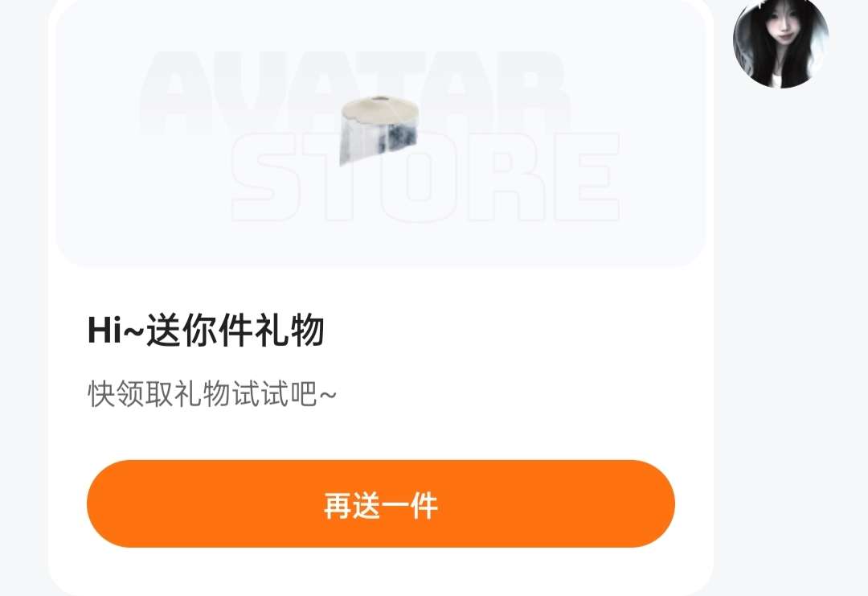Open the sender's profile avatar photo
868x596 pixels.
click(x=780, y=42)
